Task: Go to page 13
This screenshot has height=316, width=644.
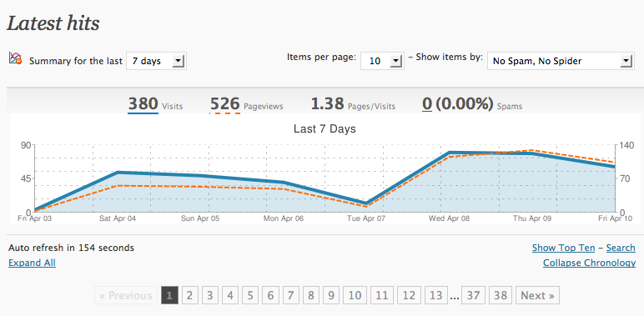Action: 436,295
